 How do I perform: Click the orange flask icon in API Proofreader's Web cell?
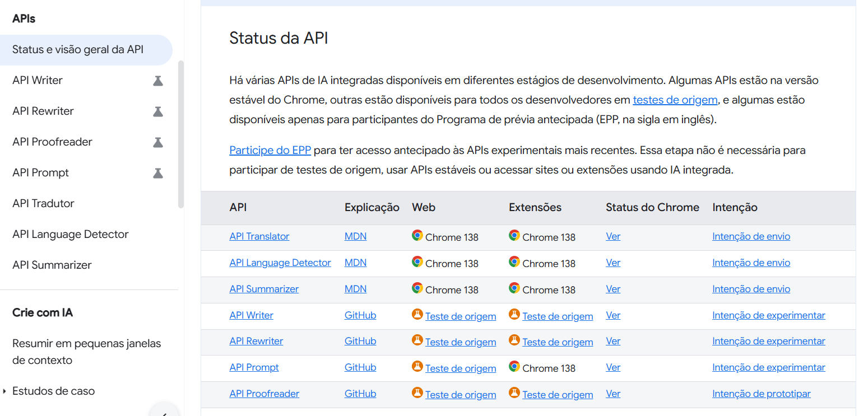point(417,393)
